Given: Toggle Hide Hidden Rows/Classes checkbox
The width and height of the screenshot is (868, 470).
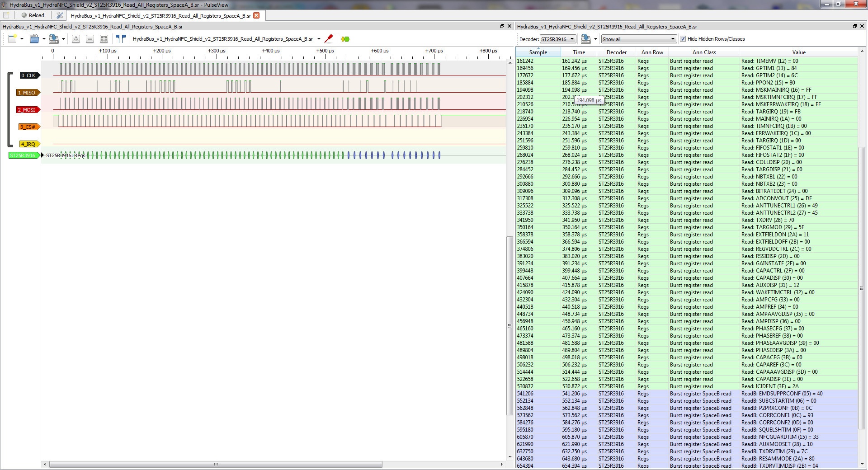Looking at the screenshot, I should coord(683,39).
